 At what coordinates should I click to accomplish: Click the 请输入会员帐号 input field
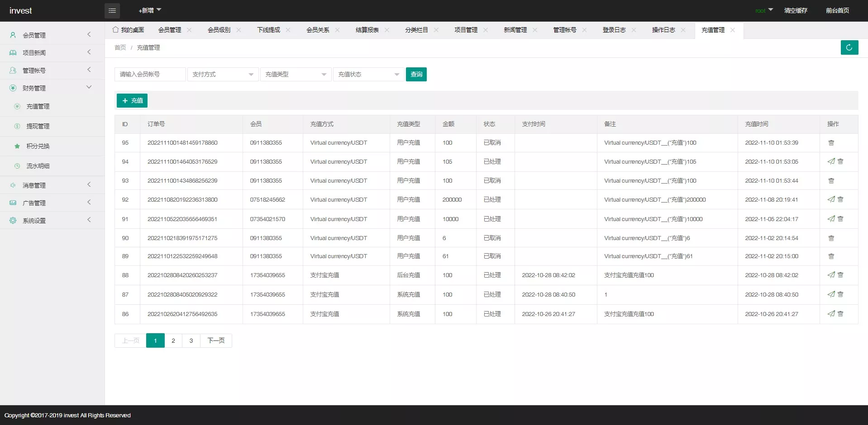click(150, 74)
